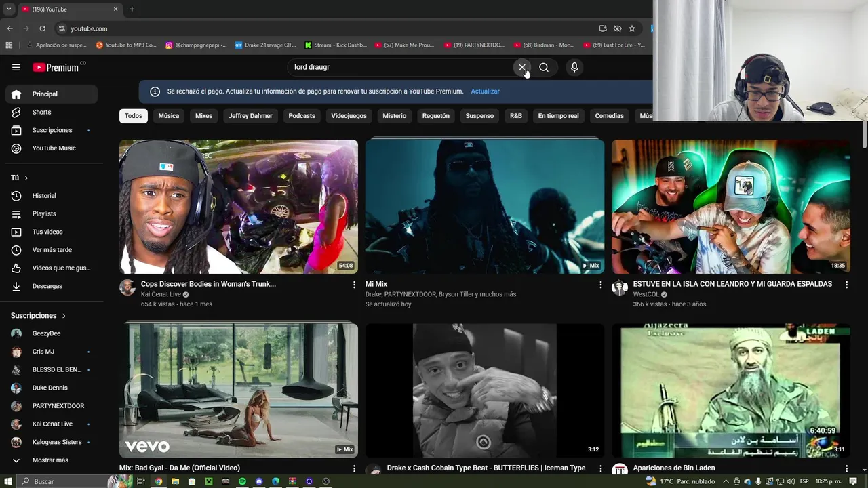The height and width of the screenshot is (488, 868).
Task: Open 'Videos que me gus...' liked videos
Action: (x=52, y=268)
